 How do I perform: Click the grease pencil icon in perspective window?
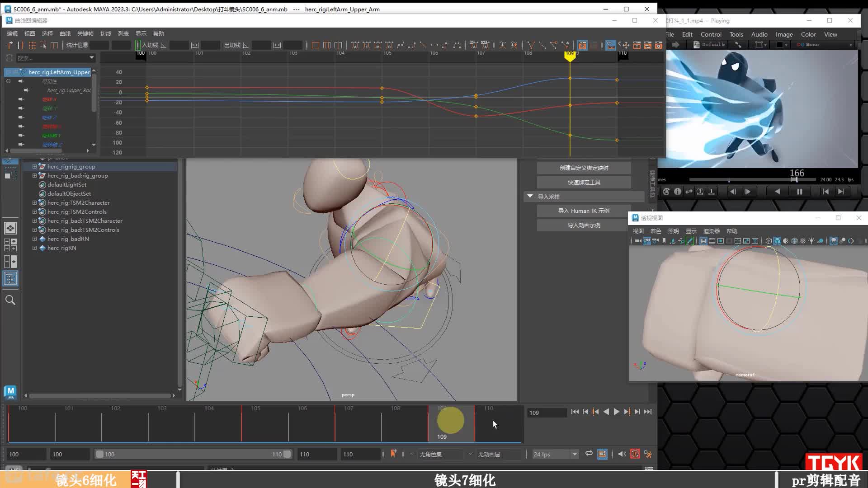click(x=690, y=241)
